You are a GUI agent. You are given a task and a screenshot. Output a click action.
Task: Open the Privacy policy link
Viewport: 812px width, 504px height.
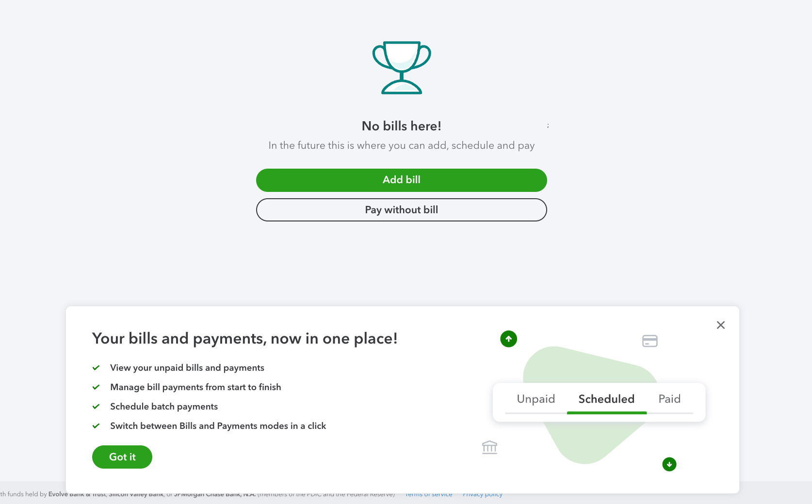[x=482, y=494]
